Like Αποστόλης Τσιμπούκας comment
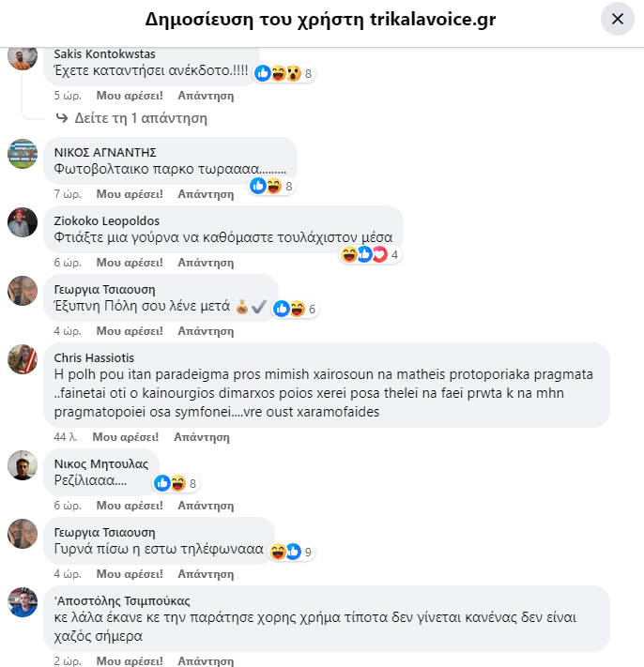This screenshot has height=667, width=644. 130,660
